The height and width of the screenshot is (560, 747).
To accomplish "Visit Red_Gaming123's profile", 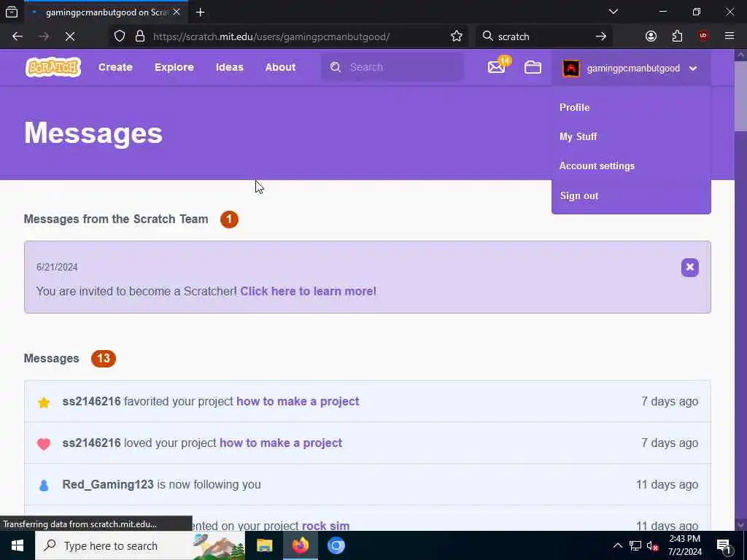I will pos(108,484).
